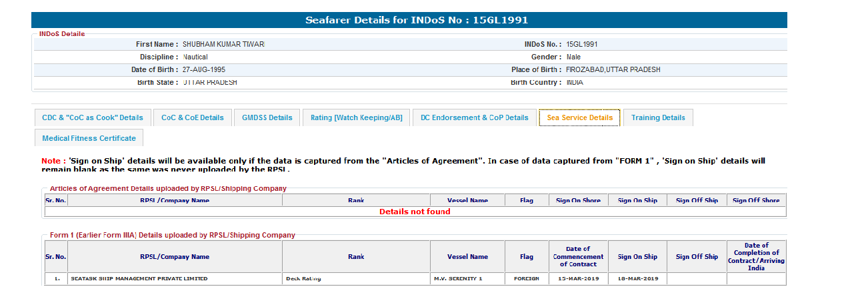The height and width of the screenshot is (307, 868).
Task: Open Medical Fitness Certificate tab
Action: click(89, 138)
